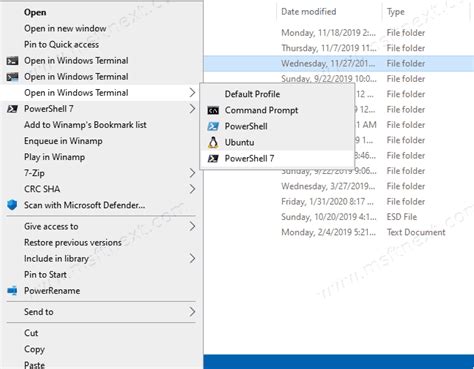
Task: Click the PowerShell 7 icon in main menu
Action: tap(12, 109)
